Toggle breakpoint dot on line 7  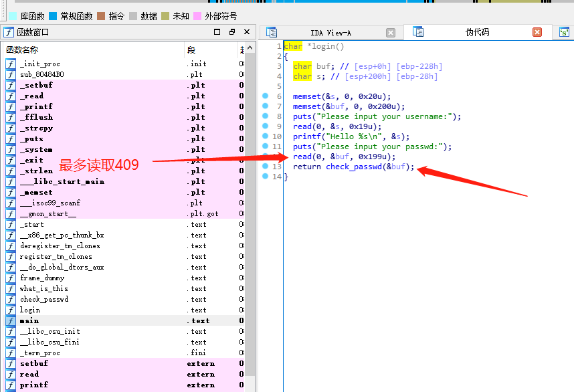pos(266,106)
